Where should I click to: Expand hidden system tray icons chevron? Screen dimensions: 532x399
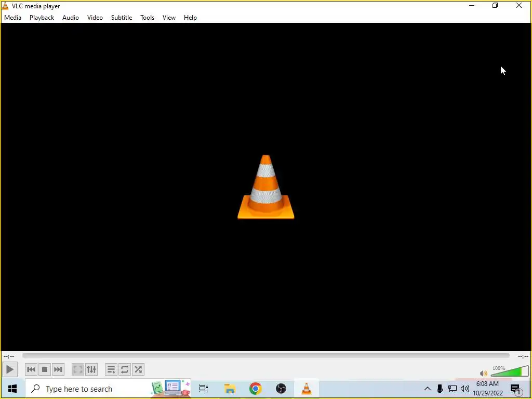tap(428, 389)
